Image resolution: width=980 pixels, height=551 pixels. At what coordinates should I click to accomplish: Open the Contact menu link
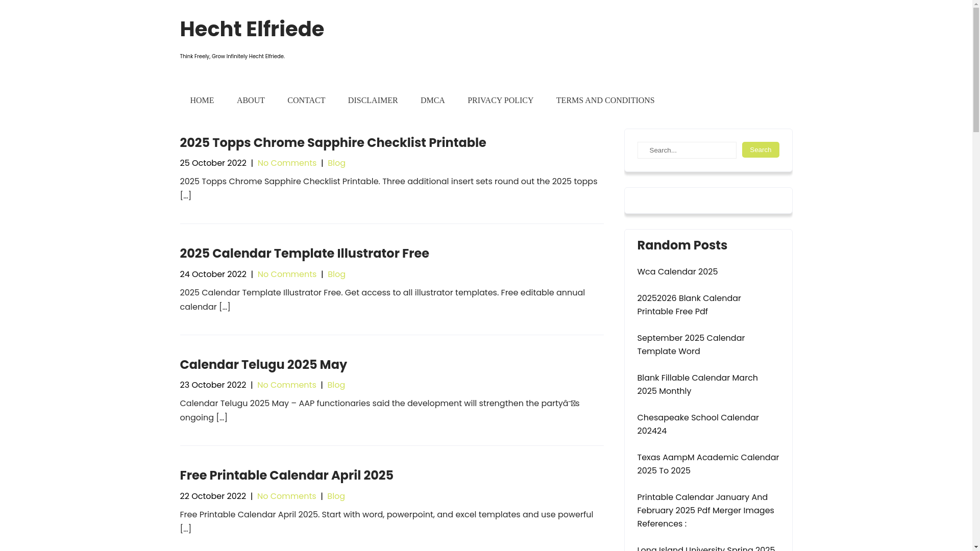(306, 101)
